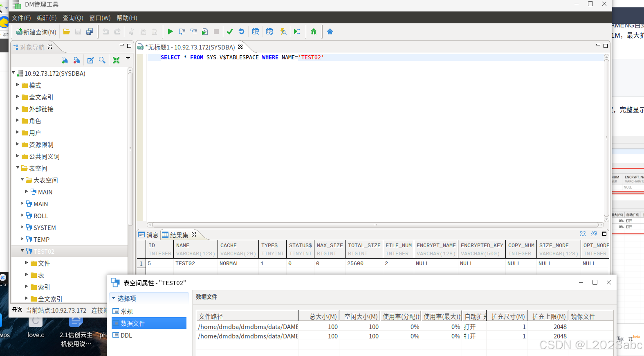644x356 pixels.
Task: Click the undo arrow icon
Action: point(106,32)
